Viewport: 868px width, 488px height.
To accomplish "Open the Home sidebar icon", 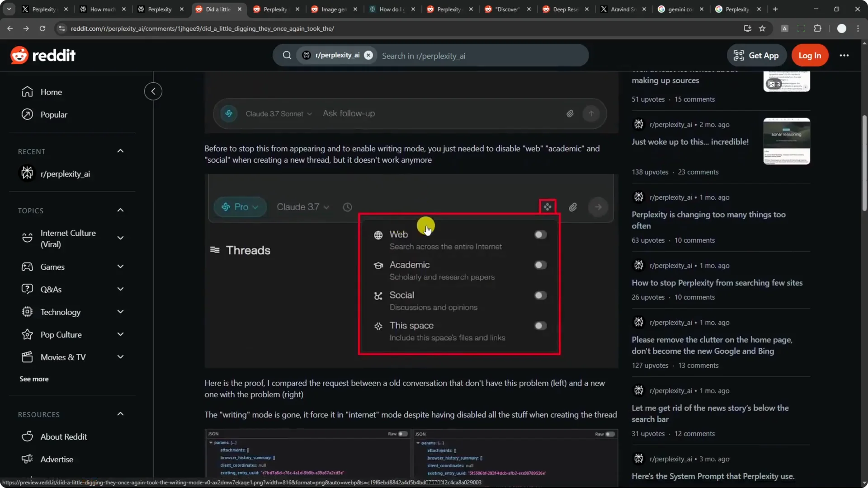I will [27, 91].
